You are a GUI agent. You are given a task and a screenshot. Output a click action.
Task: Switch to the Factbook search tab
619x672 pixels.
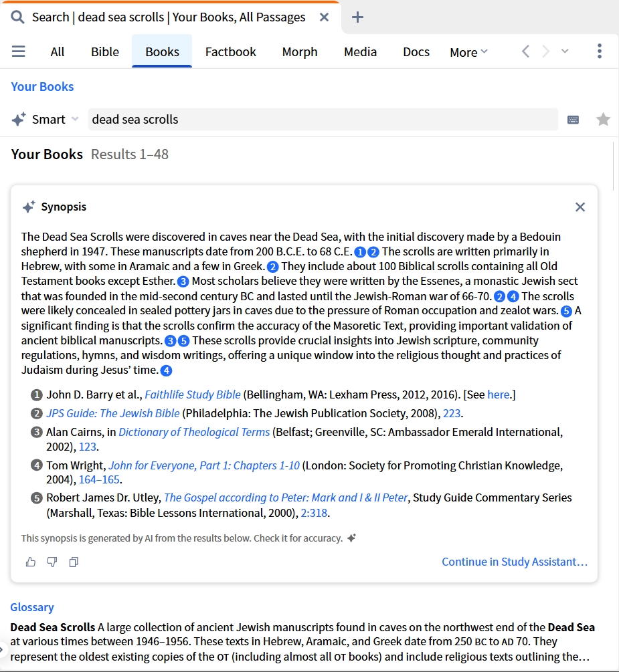(x=230, y=52)
